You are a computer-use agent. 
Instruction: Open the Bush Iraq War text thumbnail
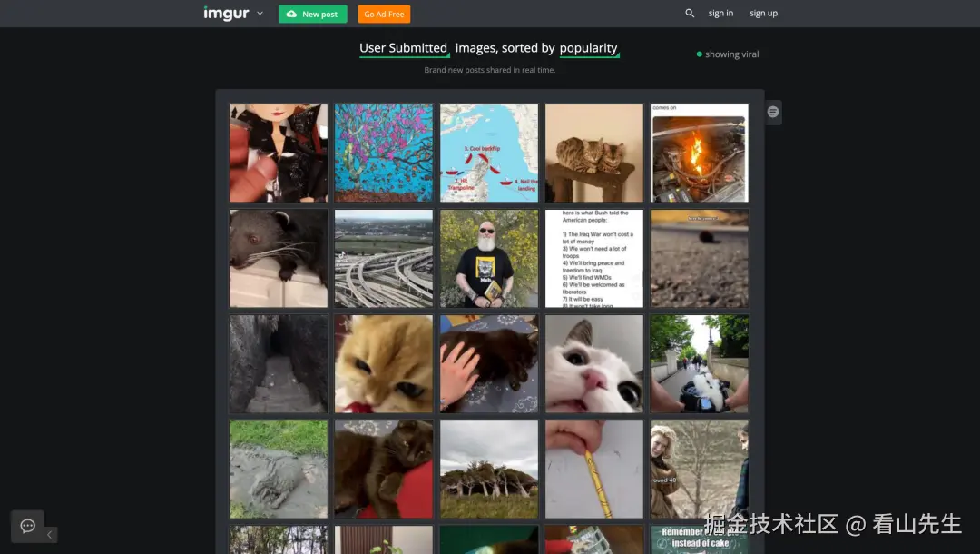point(593,258)
